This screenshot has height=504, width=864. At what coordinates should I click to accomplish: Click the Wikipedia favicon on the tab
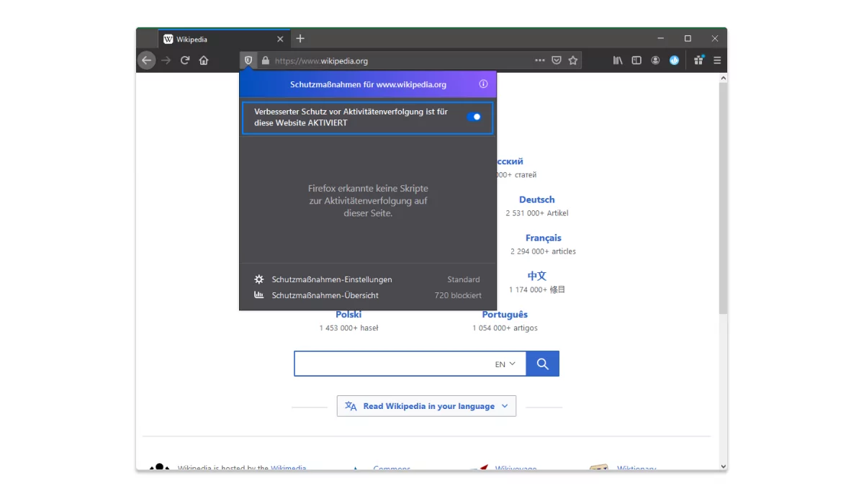click(168, 39)
